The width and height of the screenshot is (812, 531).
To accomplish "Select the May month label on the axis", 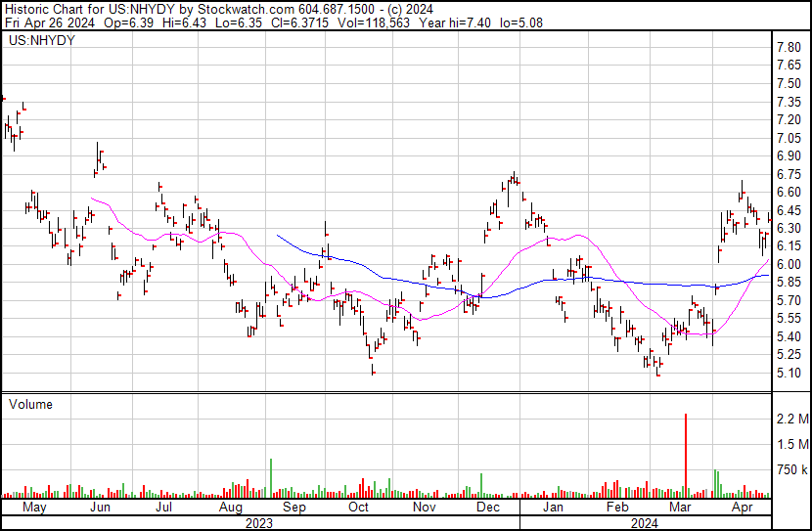I will point(34,508).
